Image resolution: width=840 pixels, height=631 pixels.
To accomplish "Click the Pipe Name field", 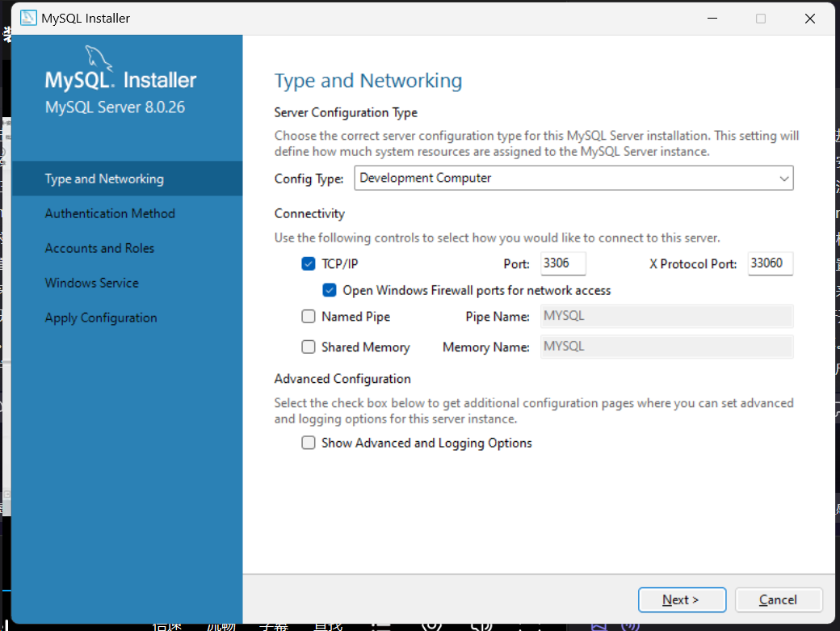I will pos(667,316).
